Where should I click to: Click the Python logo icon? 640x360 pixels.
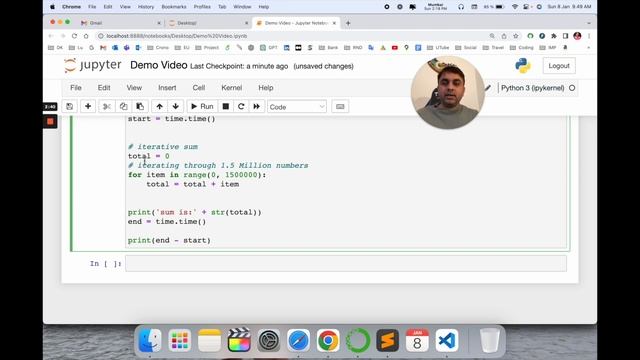coord(523,66)
